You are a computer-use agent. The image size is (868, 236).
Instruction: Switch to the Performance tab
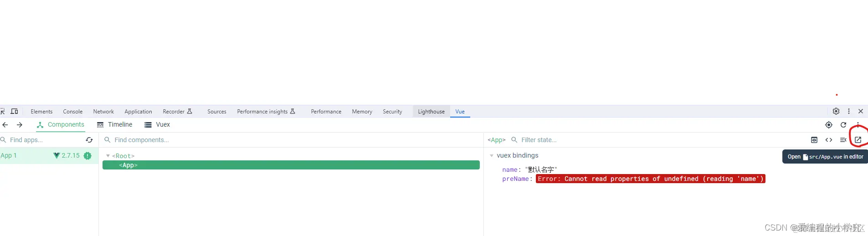pos(326,112)
